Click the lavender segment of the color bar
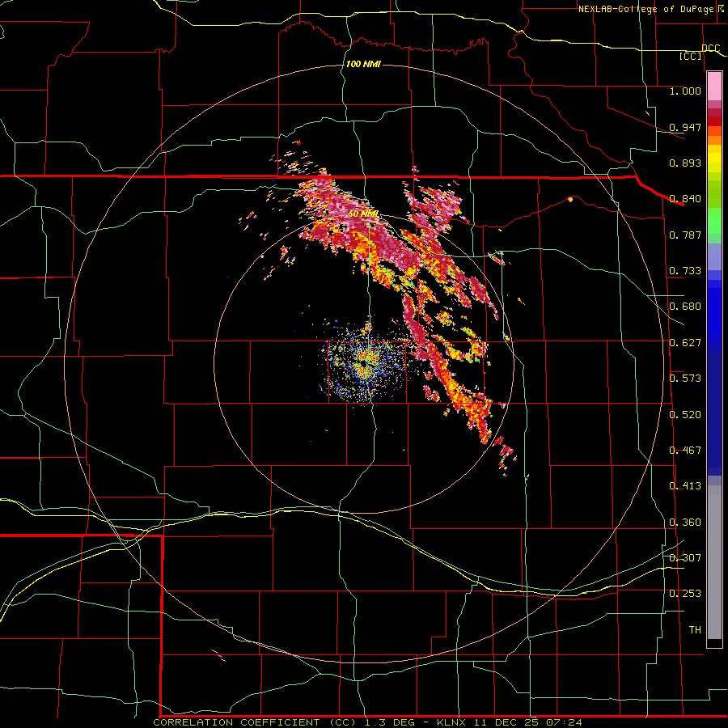This screenshot has height=728, width=728. 714,256
